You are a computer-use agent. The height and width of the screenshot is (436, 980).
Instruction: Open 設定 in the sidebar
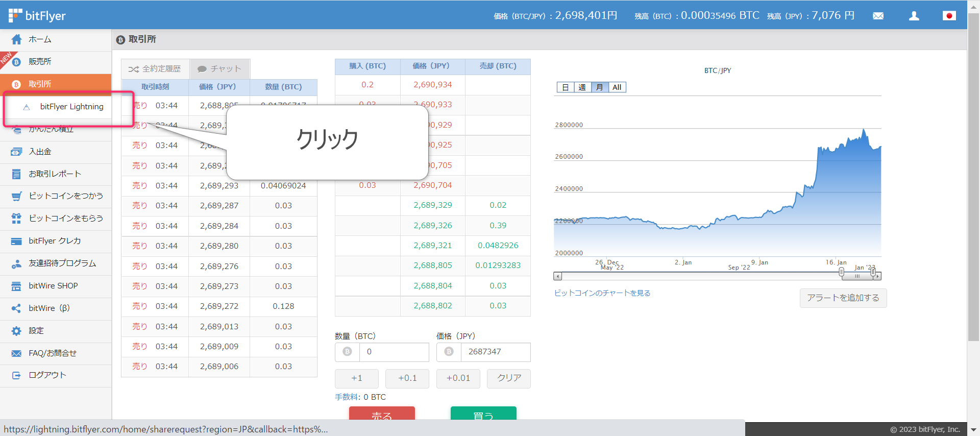[56, 331]
